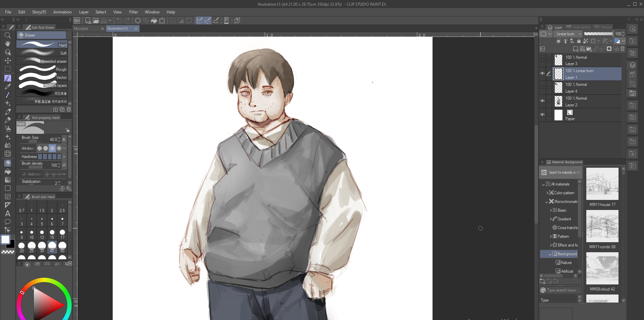Screen dimensions: 644x320
Task: Select the Hand move-canvas tool
Action: (x=7, y=44)
